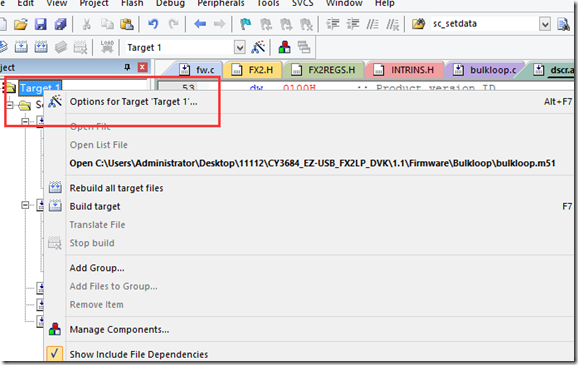Image resolution: width=578 pixels, height=365 pixels.
Task: Unindent the selected text lines
Action: [x=353, y=24]
